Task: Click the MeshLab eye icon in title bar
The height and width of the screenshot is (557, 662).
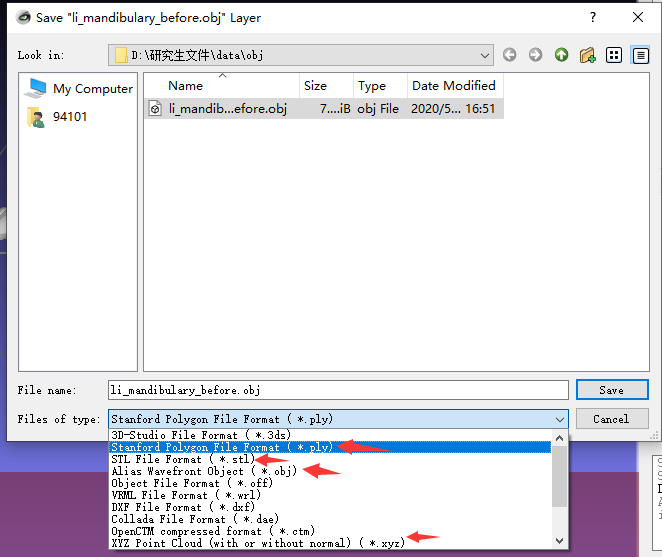Action: 23,17
